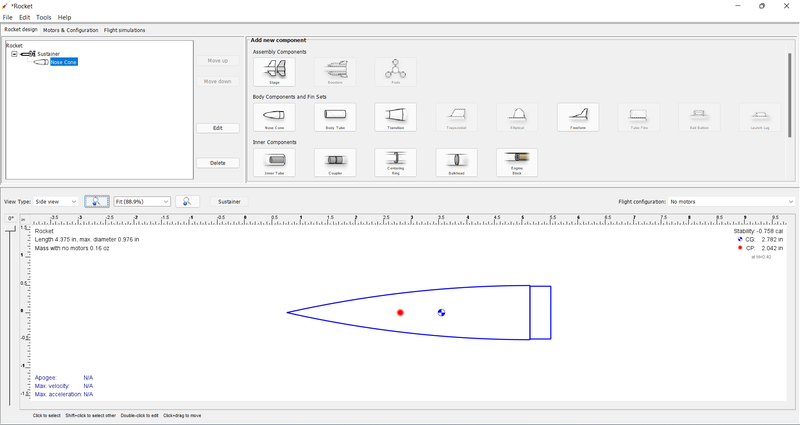Click the component panel vertical scrollbar

pos(790,94)
